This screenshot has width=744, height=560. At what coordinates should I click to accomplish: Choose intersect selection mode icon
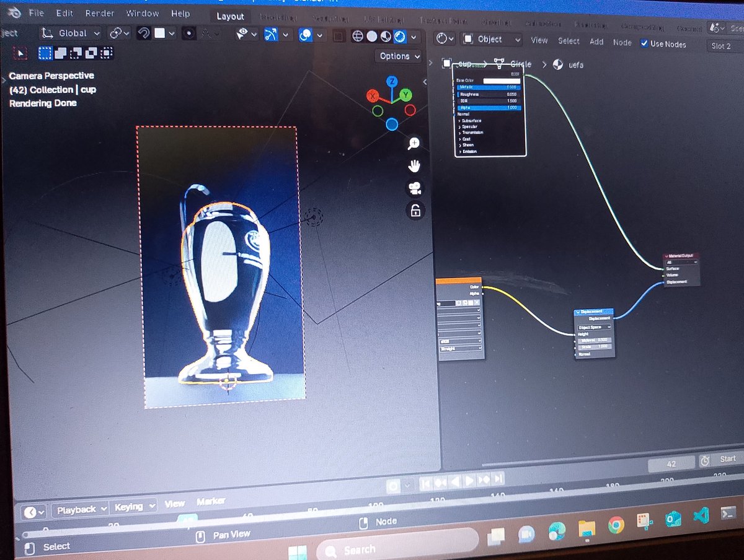106,53
